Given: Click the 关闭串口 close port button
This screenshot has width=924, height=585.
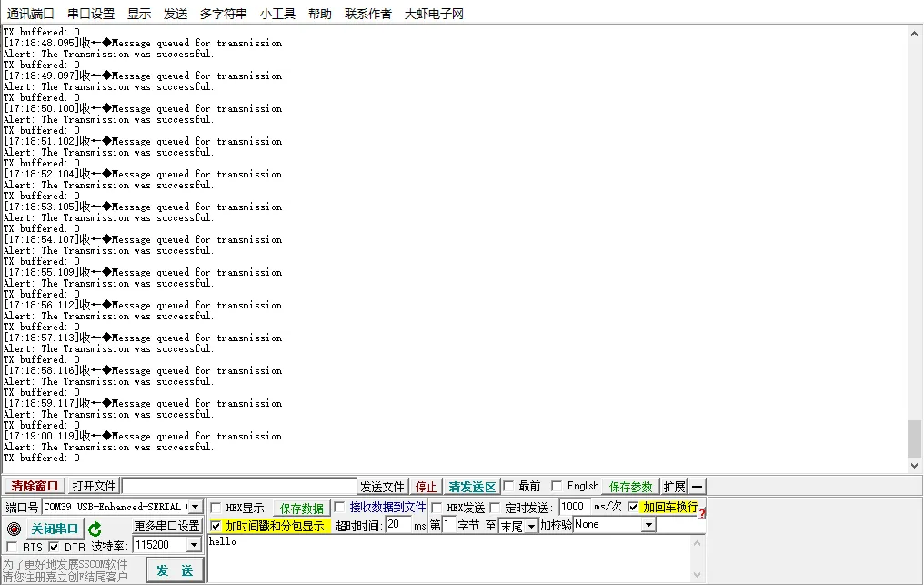Looking at the screenshot, I should click(55, 530).
